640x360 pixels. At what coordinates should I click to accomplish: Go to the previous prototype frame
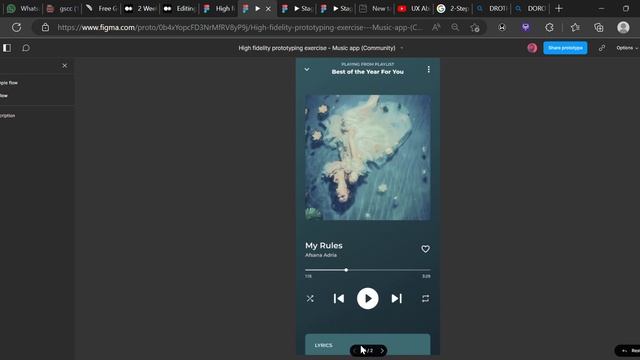click(355, 351)
